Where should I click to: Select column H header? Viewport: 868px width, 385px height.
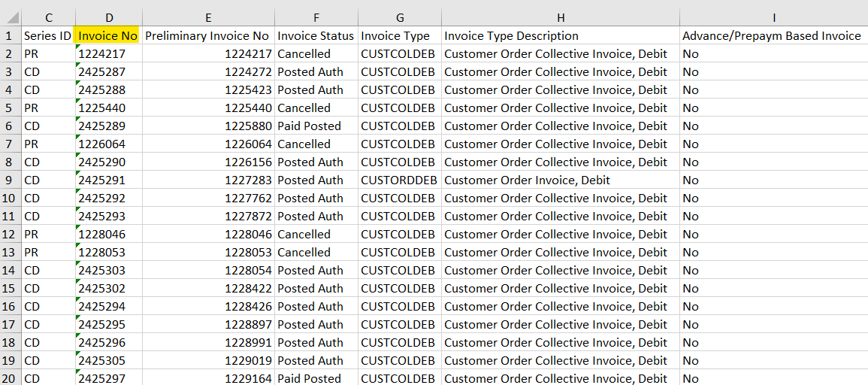(x=561, y=17)
